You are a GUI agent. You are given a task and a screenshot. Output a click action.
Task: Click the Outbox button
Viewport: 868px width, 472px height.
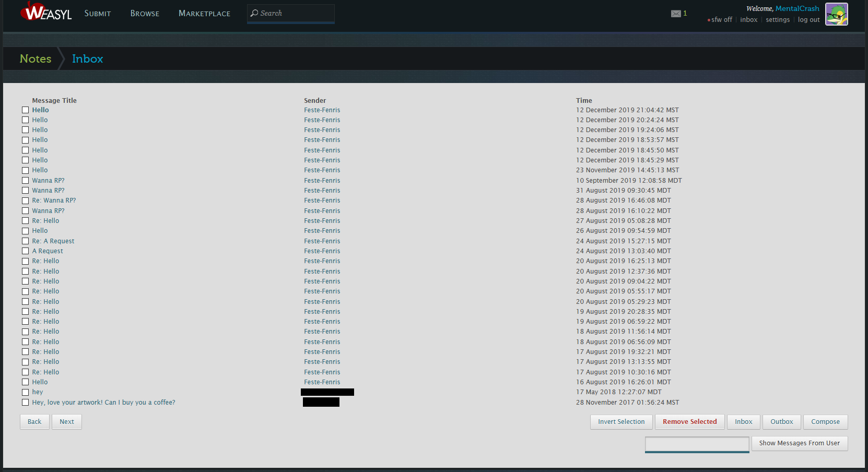(781, 422)
